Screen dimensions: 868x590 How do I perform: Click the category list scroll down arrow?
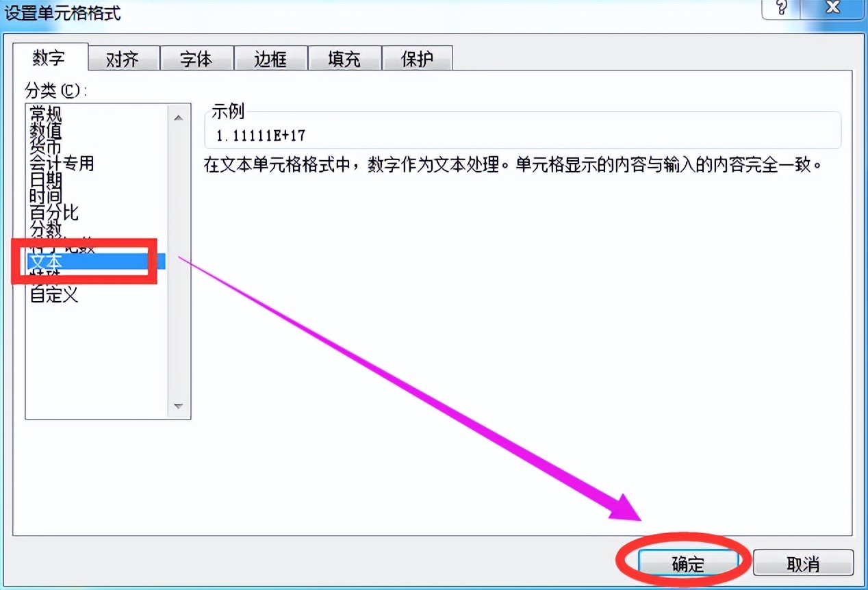[179, 406]
